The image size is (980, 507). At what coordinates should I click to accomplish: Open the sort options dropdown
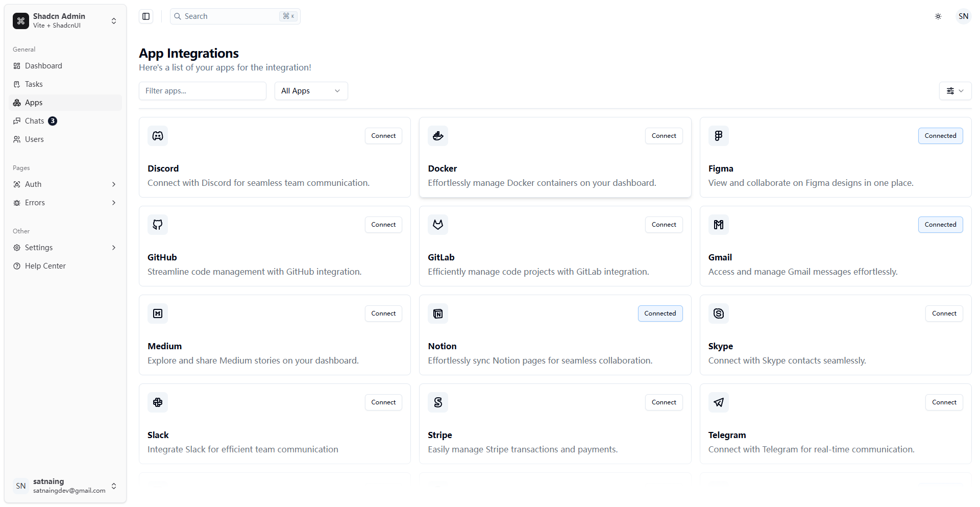point(955,91)
